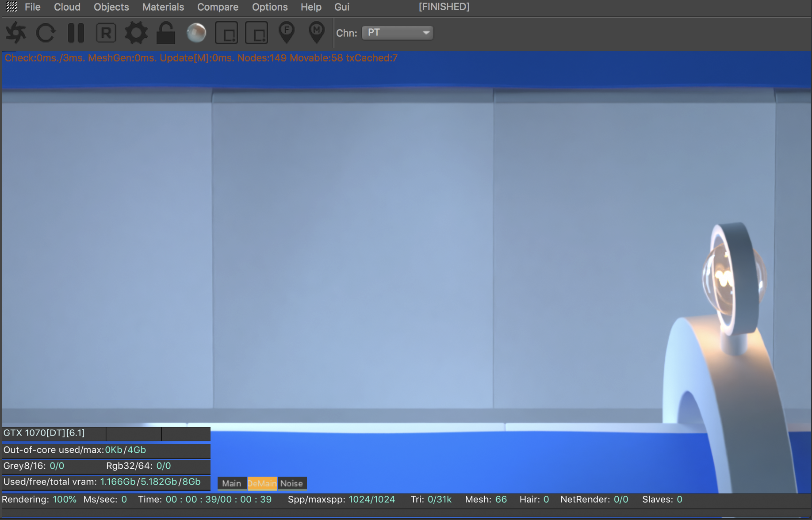Open the Help menu

(311, 7)
